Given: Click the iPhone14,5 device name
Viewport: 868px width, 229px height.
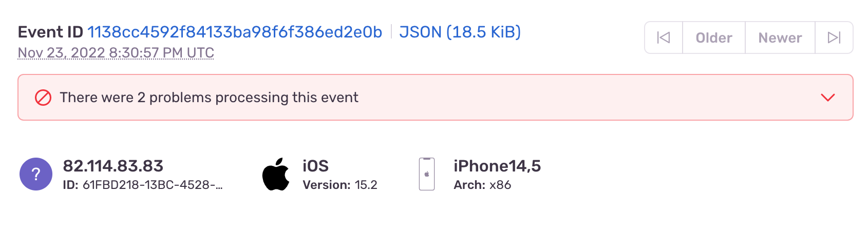Looking at the screenshot, I should click(497, 166).
